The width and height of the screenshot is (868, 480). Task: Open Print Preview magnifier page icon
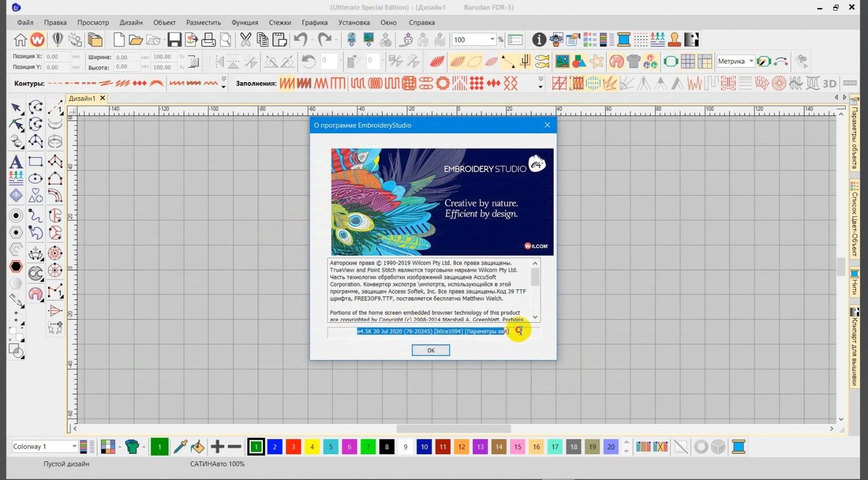[x=226, y=40]
